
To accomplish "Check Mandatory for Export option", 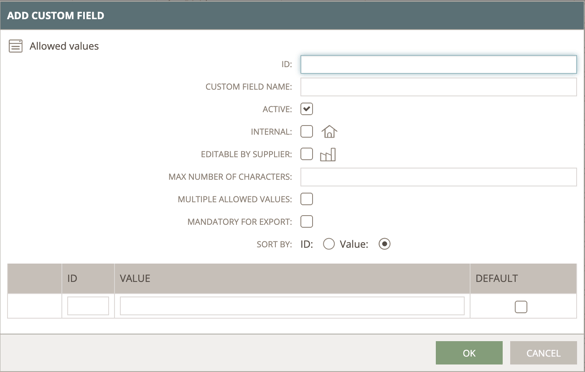I will tap(307, 221).
